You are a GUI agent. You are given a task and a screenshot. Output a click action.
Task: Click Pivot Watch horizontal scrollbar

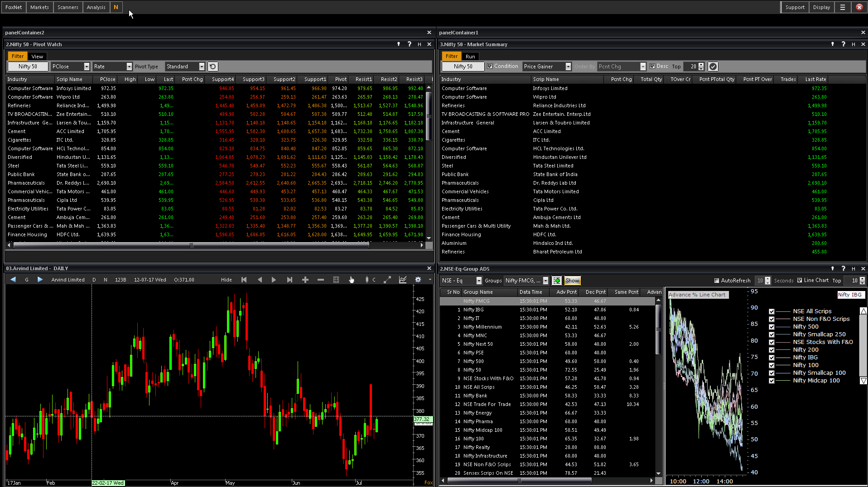pyautogui.click(x=191, y=245)
